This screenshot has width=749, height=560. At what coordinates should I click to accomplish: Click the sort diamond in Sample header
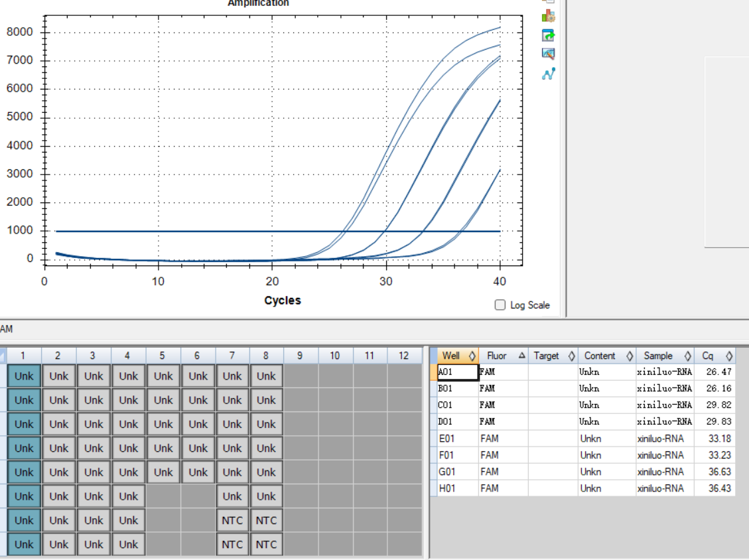coord(687,356)
